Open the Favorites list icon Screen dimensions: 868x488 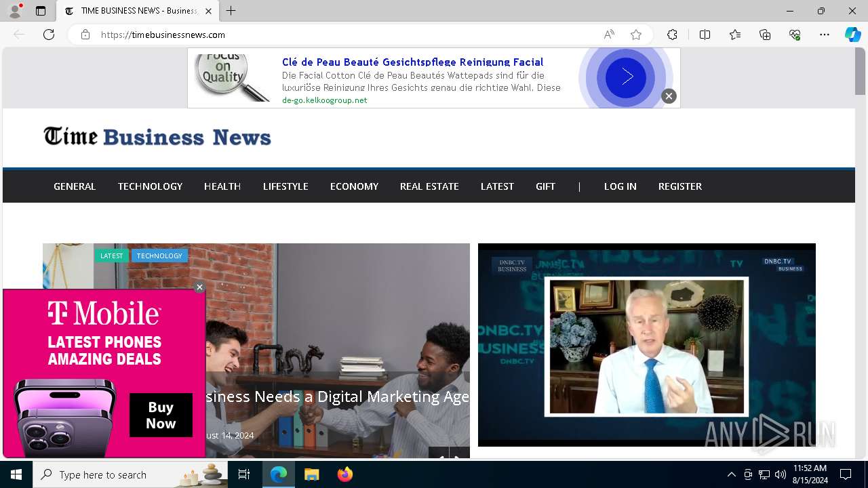point(735,35)
